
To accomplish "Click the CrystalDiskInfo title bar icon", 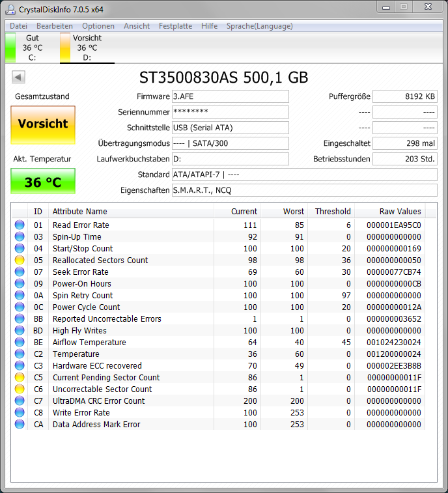I will (10, 9).
